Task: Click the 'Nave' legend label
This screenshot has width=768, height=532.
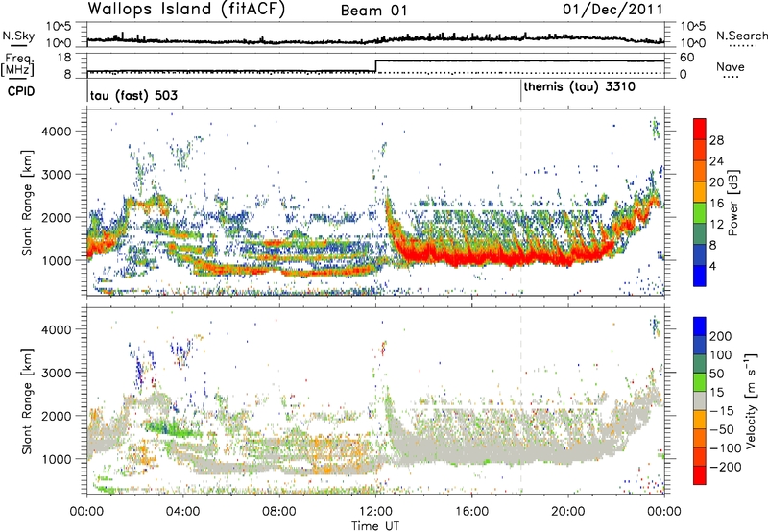Action: click(x=731, y=66)
